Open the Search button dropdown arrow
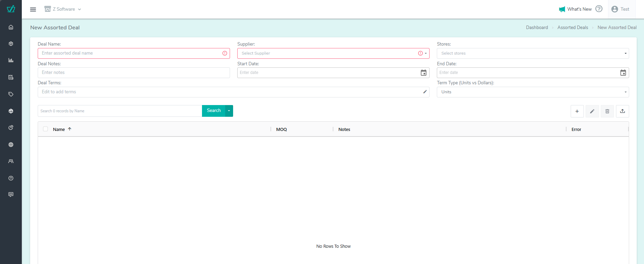This screenshot has height=264, width=644. (229, 111)
